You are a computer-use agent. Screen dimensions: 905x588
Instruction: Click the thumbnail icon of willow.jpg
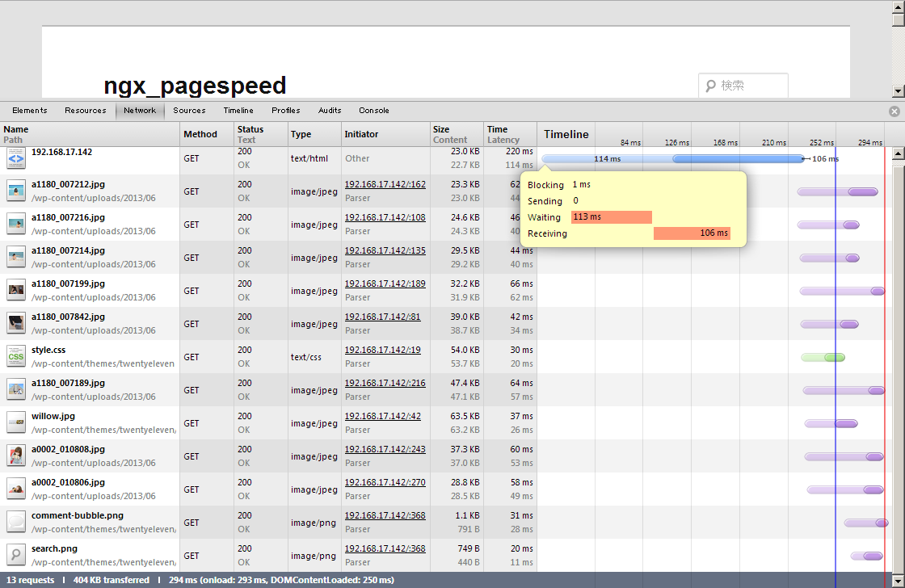pos(16,422)
